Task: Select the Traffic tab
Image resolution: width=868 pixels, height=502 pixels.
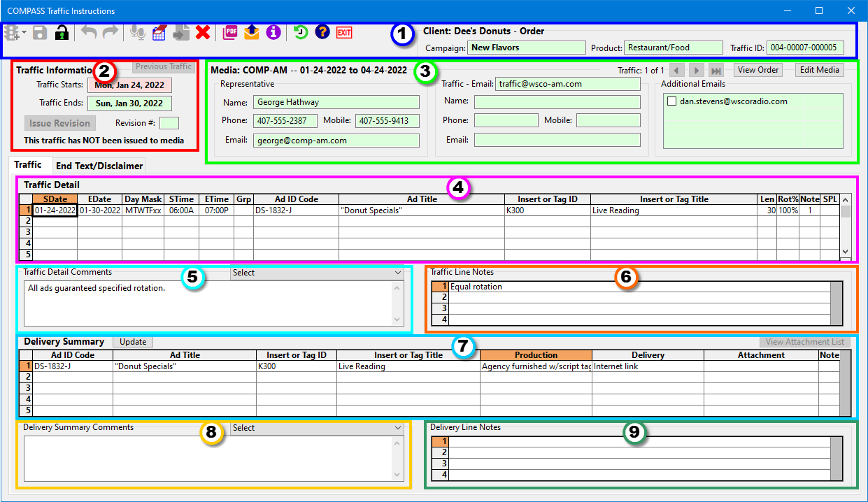Action: [28, 165]
